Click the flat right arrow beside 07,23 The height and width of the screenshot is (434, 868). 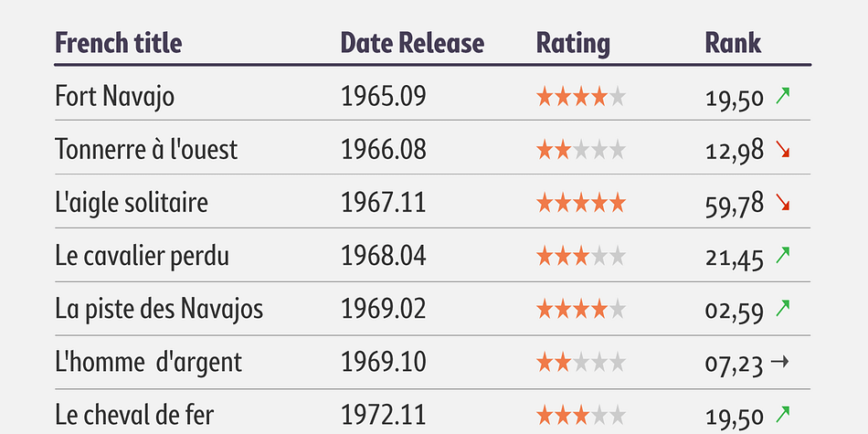(x=780, y=362)
